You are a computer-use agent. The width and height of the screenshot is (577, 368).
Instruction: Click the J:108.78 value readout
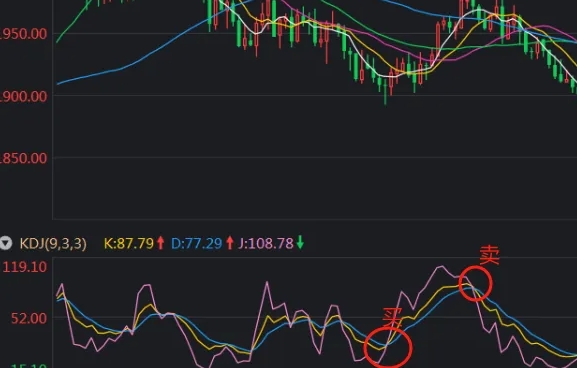266,244
